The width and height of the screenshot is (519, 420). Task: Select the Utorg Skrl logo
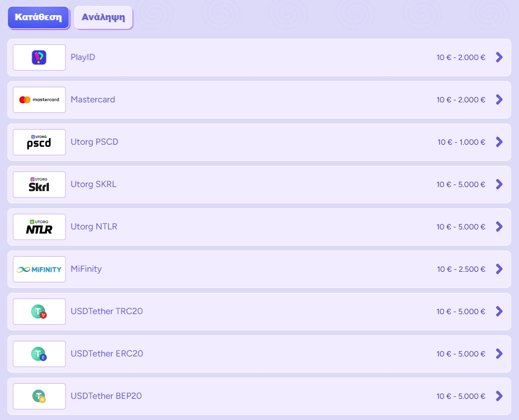tap(39, 185)
